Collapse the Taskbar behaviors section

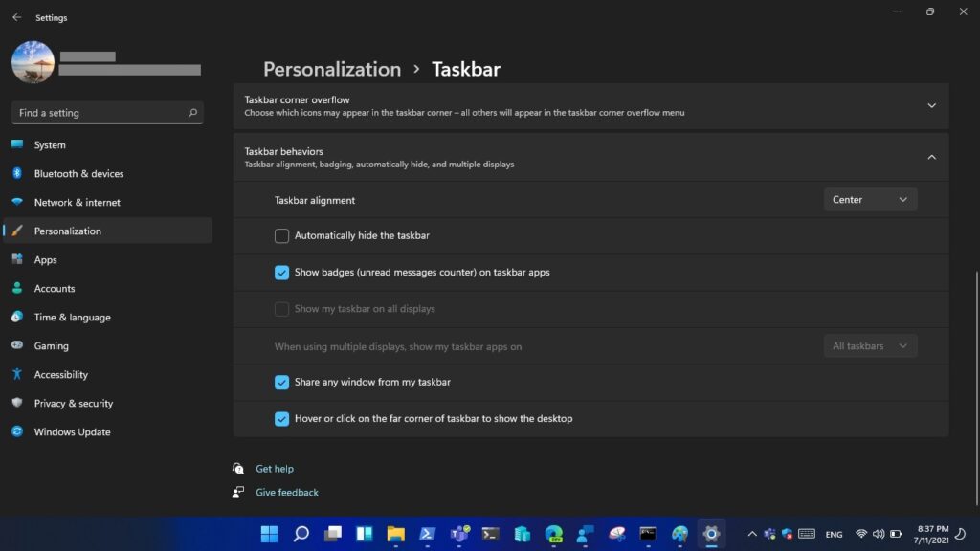click(x=931, y=157)
